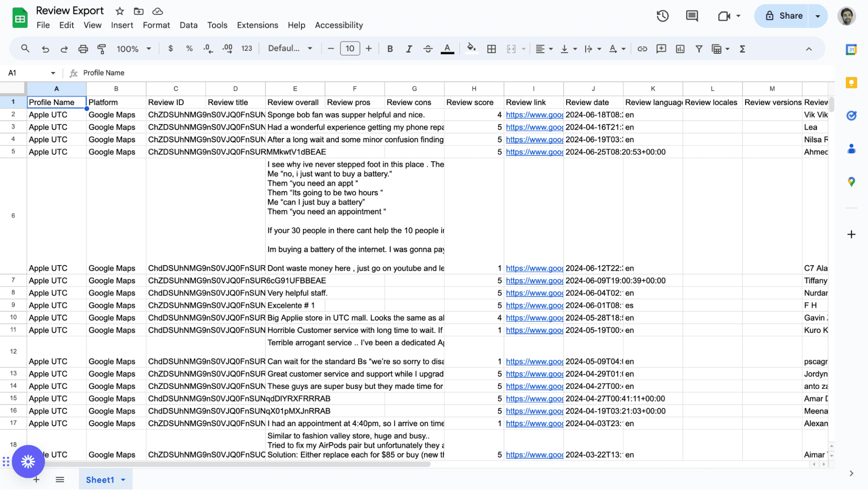Click the borders icon
The width and height of the screenshot is (868, 490).
[492, 48]
